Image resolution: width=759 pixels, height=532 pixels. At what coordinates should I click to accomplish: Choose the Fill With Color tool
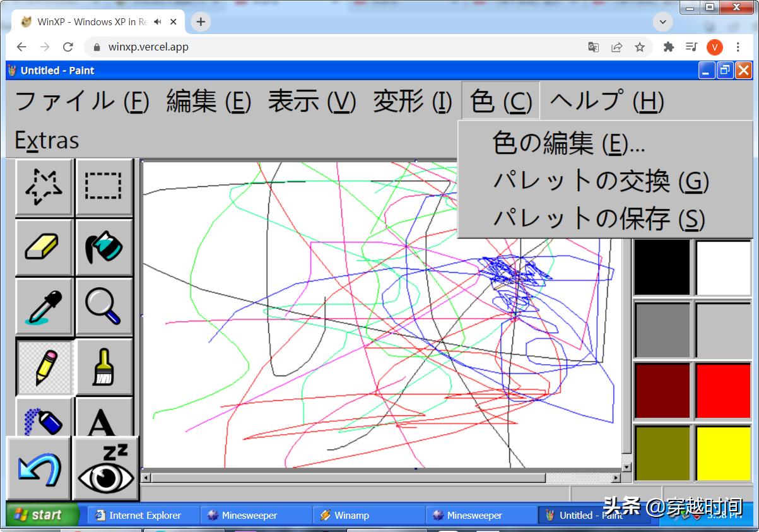pos(104,247)
